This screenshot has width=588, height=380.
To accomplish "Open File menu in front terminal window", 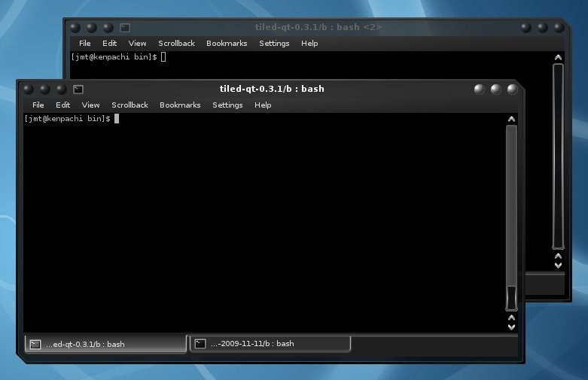I will [x=38, y=105].
